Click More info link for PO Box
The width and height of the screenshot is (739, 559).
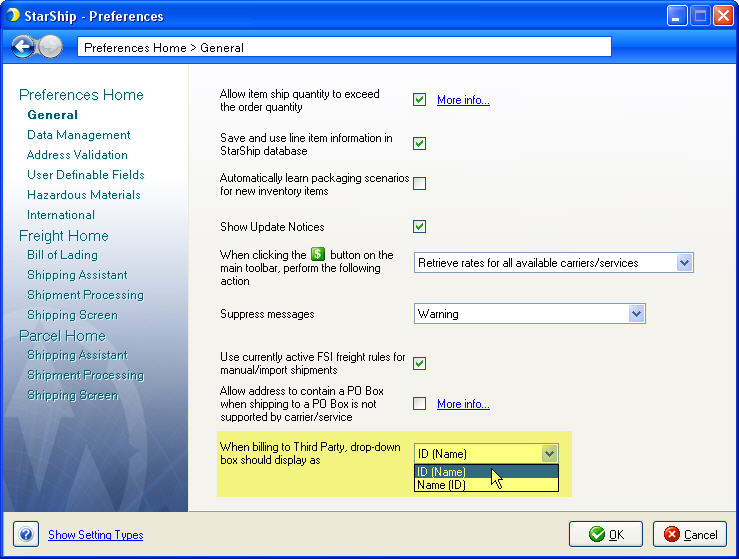point(463,404)
